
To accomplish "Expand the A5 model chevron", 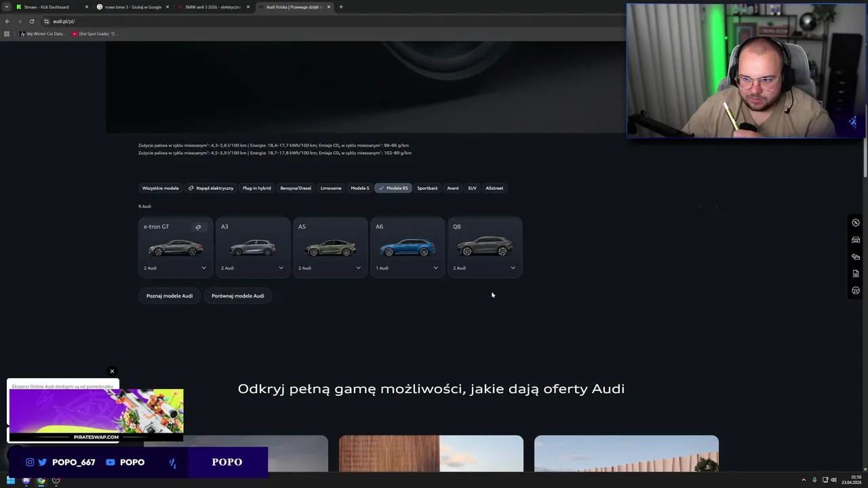I will (x=358, y=268).
